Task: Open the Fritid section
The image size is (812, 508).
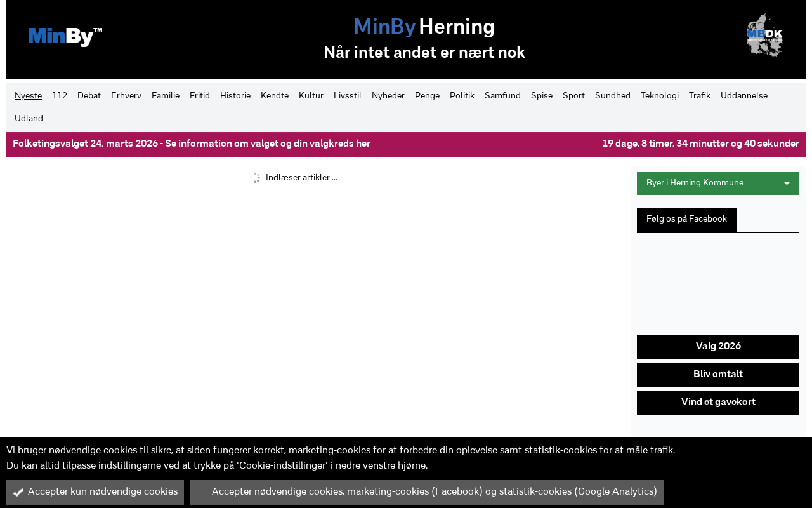Action: coord(200,96)
